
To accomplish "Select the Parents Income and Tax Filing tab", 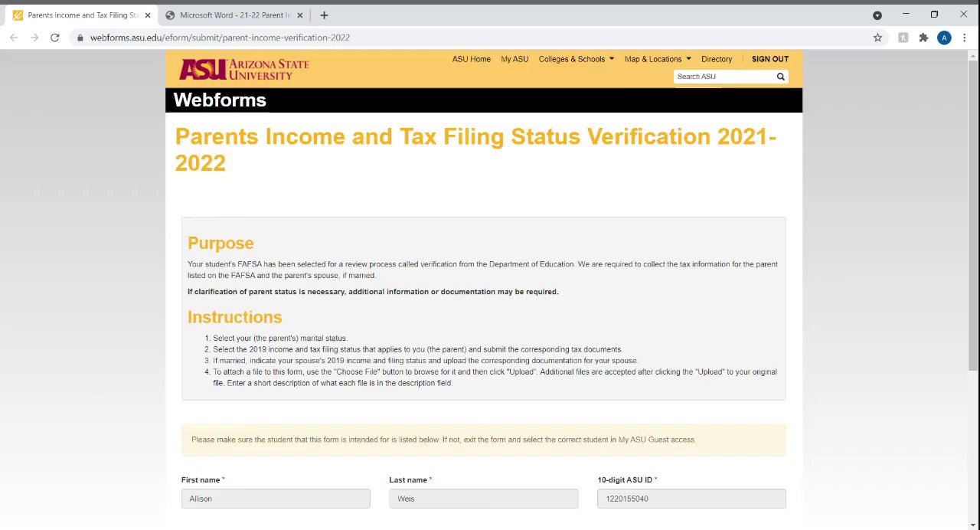I will tap(82, 15).
